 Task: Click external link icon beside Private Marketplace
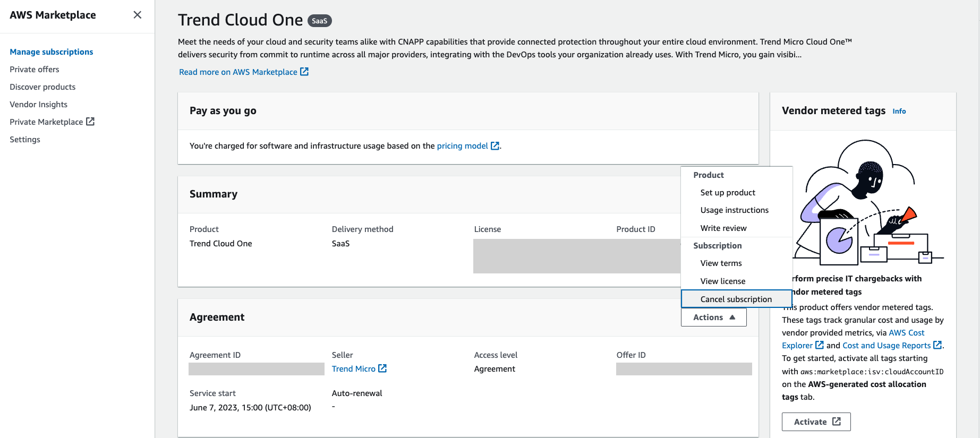tap(90, 122)
